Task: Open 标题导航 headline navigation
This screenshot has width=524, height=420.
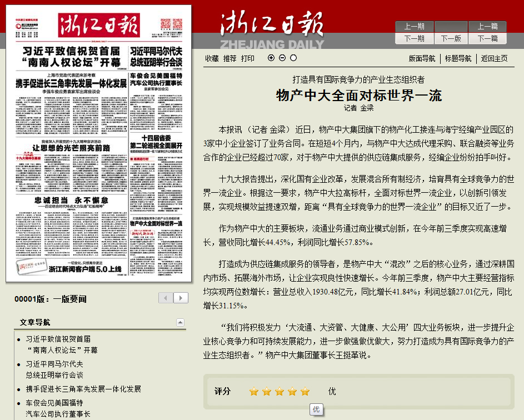Action: [x=458, y=58]
